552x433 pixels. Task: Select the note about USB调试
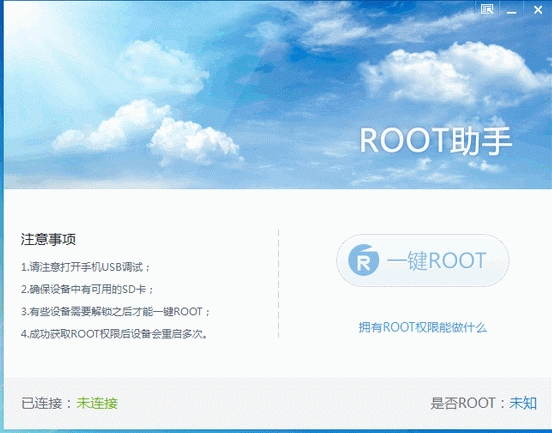click(86, 267)
